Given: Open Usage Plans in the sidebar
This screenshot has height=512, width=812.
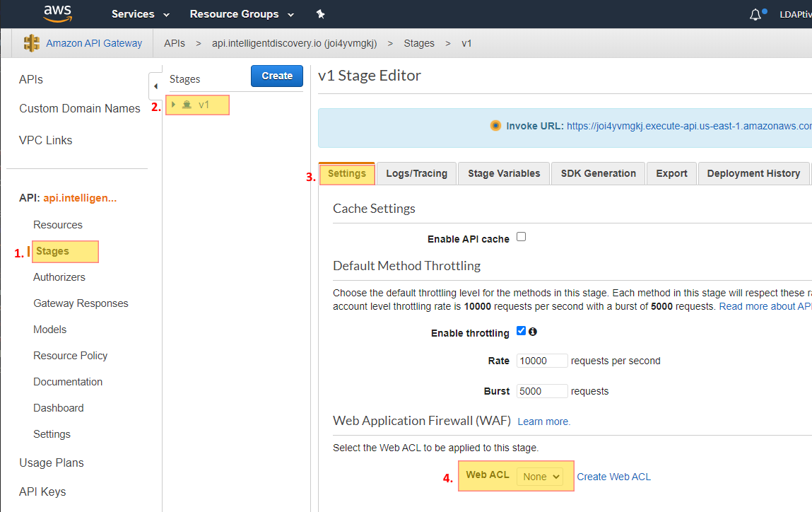Looking at the screenshot, I should [x=52, y=462].
